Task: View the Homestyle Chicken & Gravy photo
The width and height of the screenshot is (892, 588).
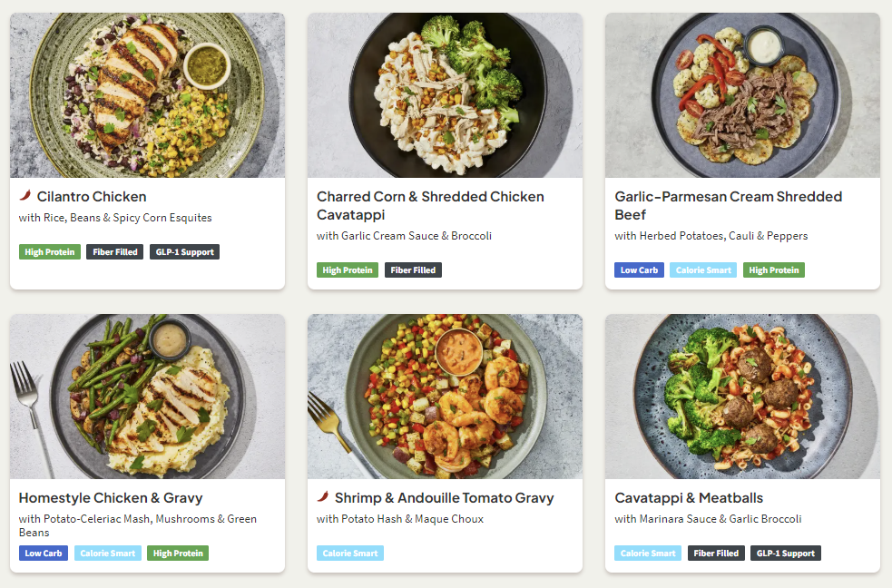Action: [x=147, y=397]
